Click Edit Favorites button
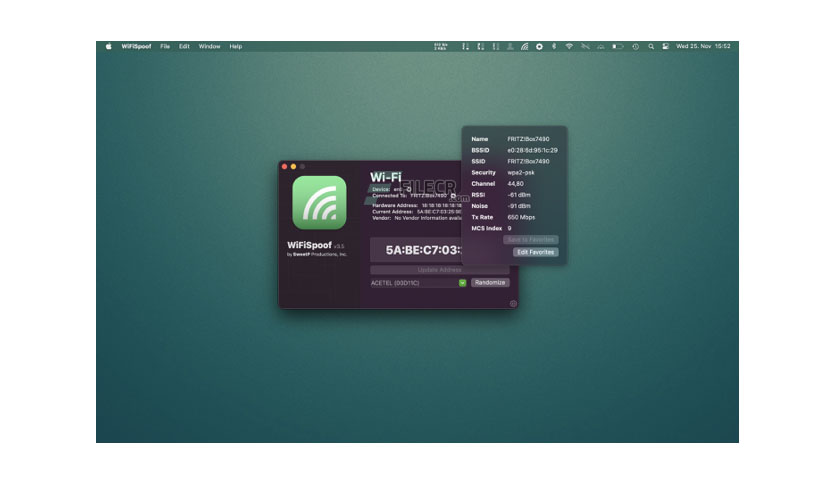The height and width of the screenshot is (484, 836). click(535, 252)
